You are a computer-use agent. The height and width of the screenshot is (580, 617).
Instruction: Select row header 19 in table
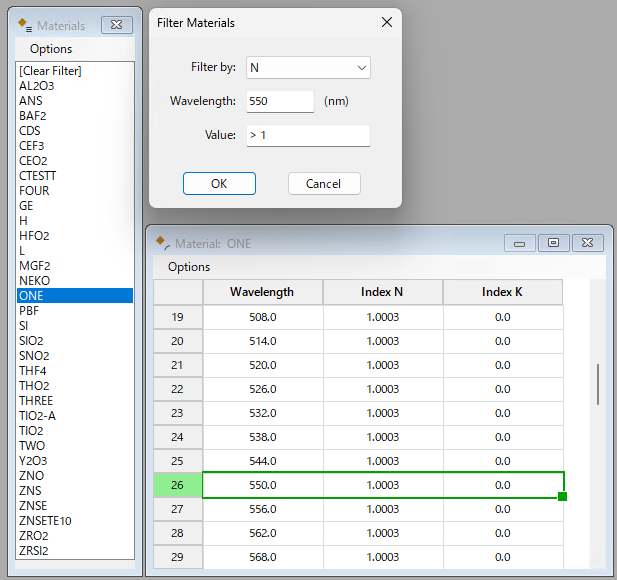coord(178,317)
